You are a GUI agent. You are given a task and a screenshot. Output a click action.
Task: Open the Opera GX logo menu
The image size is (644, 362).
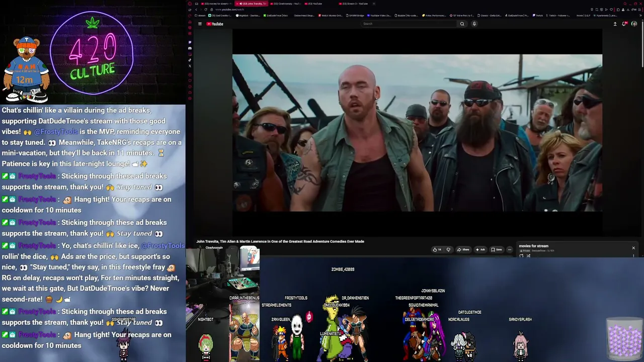[190, 4]
